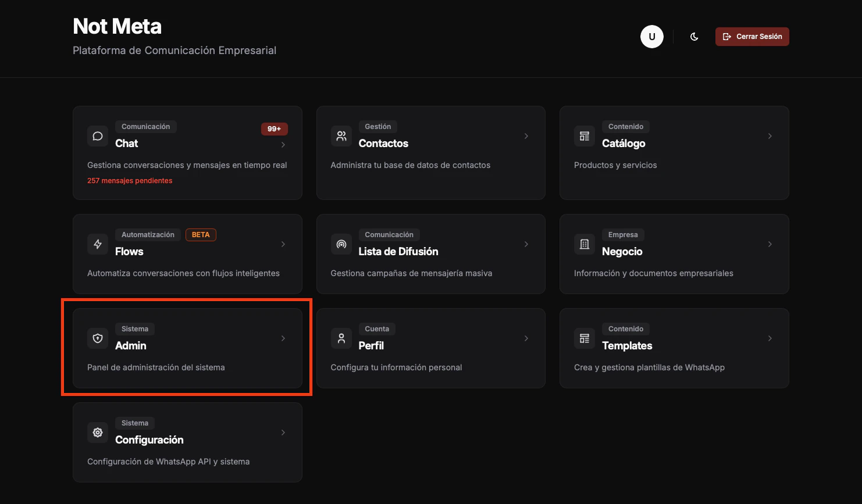
Task: Open the U user avatar
Action: [x=651, y=36]
